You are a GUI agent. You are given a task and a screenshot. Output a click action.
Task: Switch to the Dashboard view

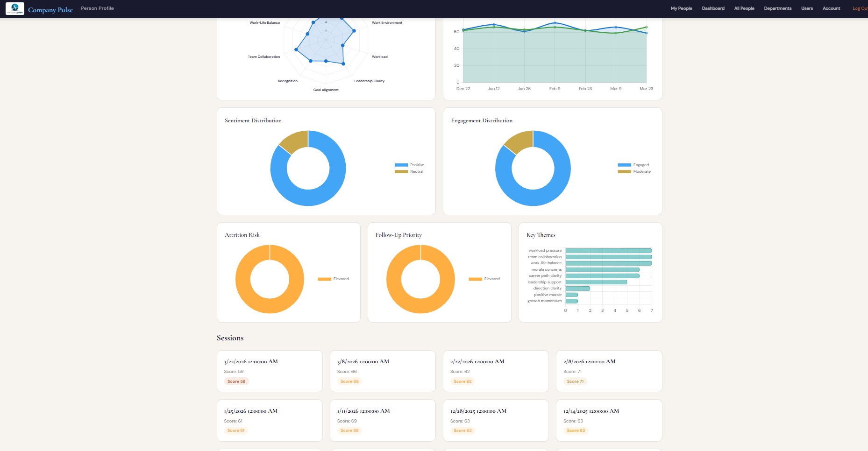click(713, 8)
